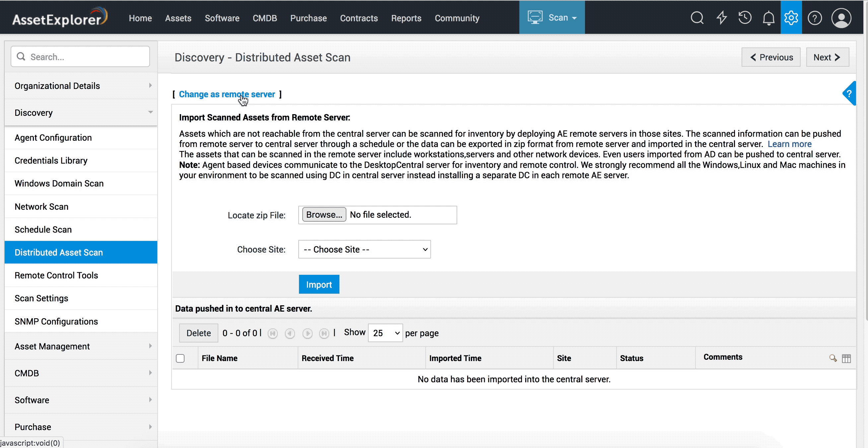Click the quick actions lightning bolt icon
The height and width of the screenshot is (448, 868).
pyautogui.click(x=721, y=18)
